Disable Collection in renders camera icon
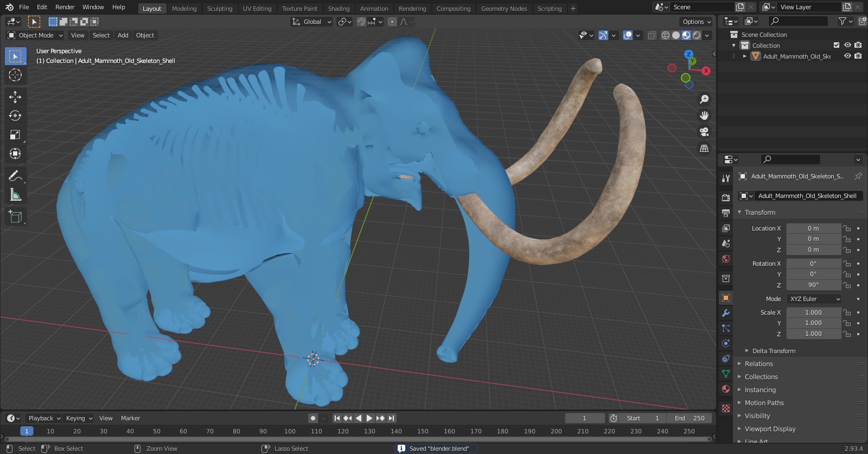This screenshot has width=868, height=454. coord(858,45)
